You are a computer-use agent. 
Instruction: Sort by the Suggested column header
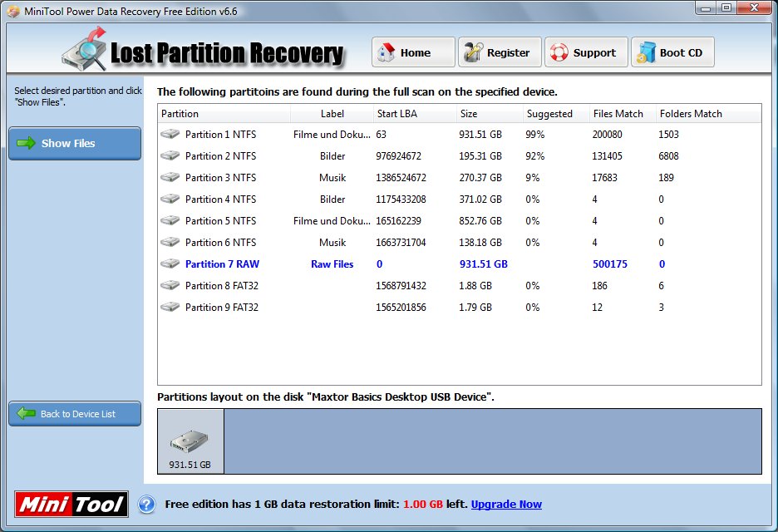(556, 114)
